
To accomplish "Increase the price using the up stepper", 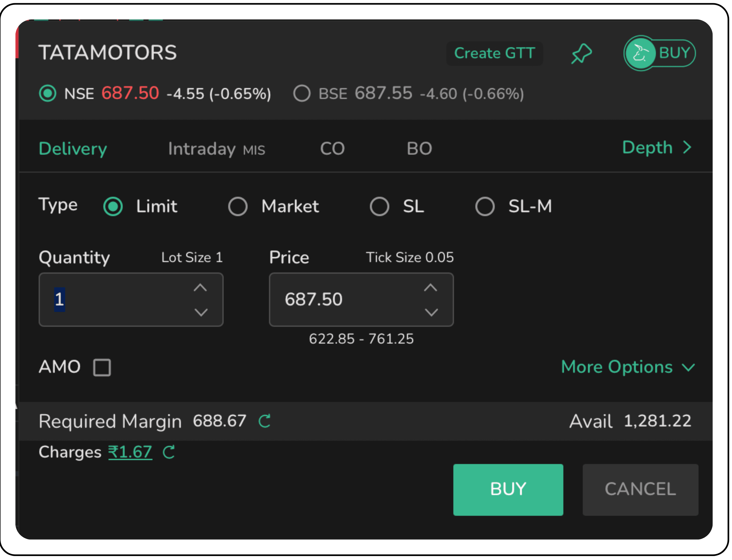I will (x=431, y=287).
